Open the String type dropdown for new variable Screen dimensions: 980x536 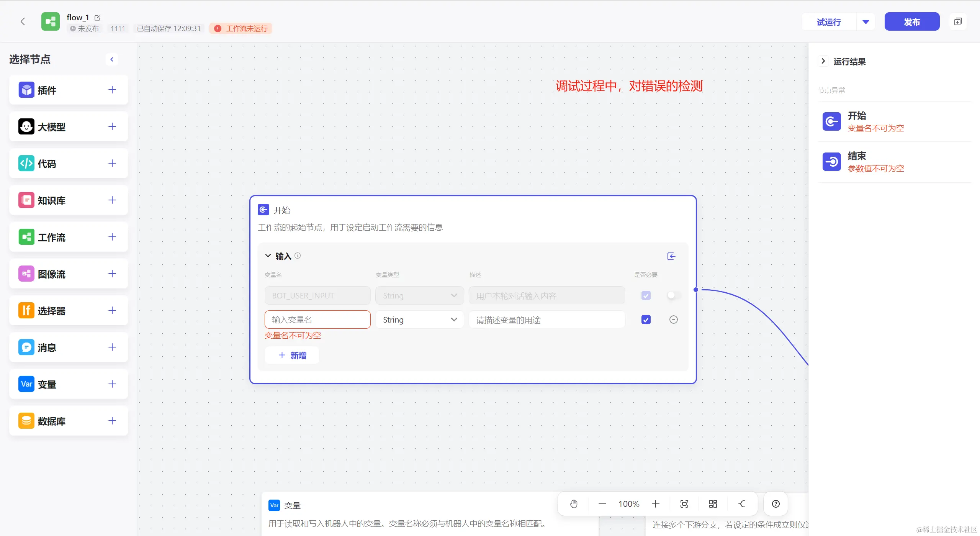419,320
